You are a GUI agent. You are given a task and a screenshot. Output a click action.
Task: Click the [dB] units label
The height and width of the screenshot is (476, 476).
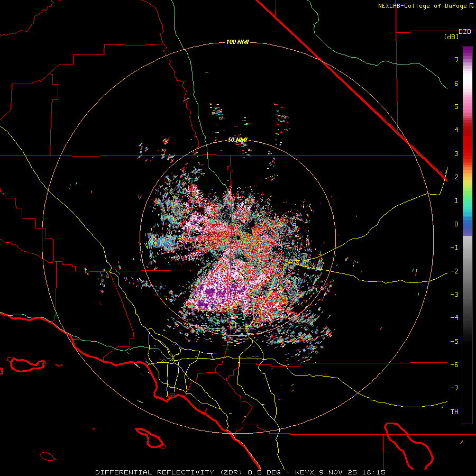pyautogui.click(x=452, y=37)
